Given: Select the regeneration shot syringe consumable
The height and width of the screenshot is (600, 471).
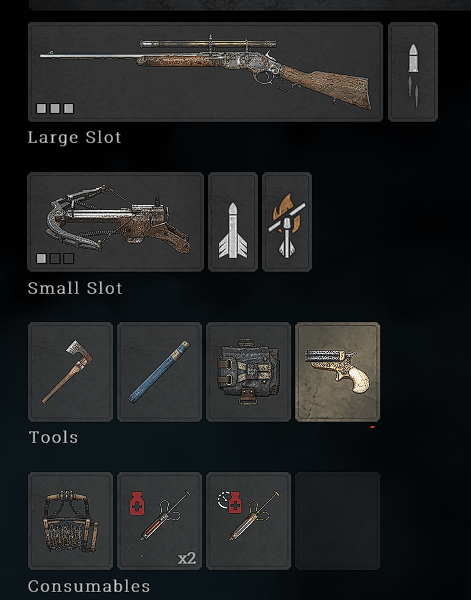Looking at the screenshot, I should coord(248,521).
